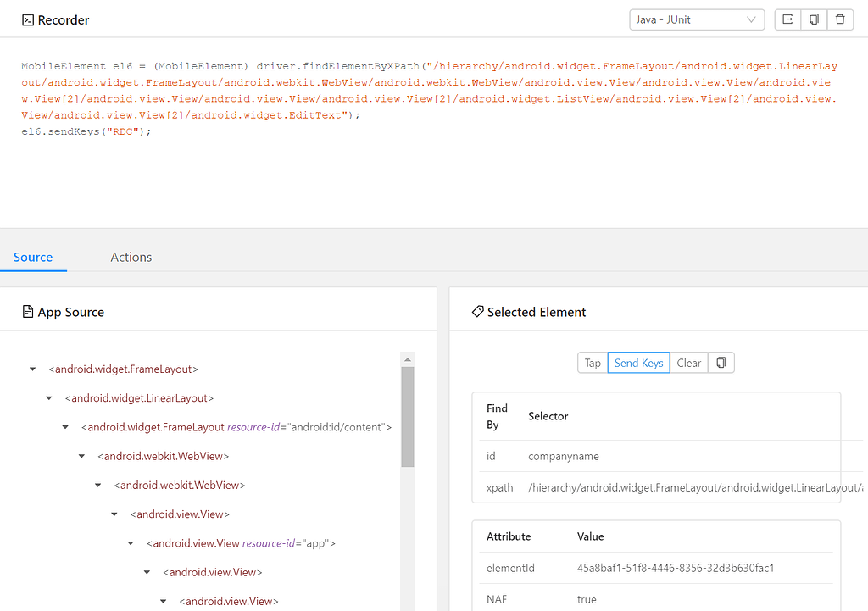Switch to the Actions tab
The height and width of the screenshot is (611, 868).
pyautogui.click(x=131, y=257)
